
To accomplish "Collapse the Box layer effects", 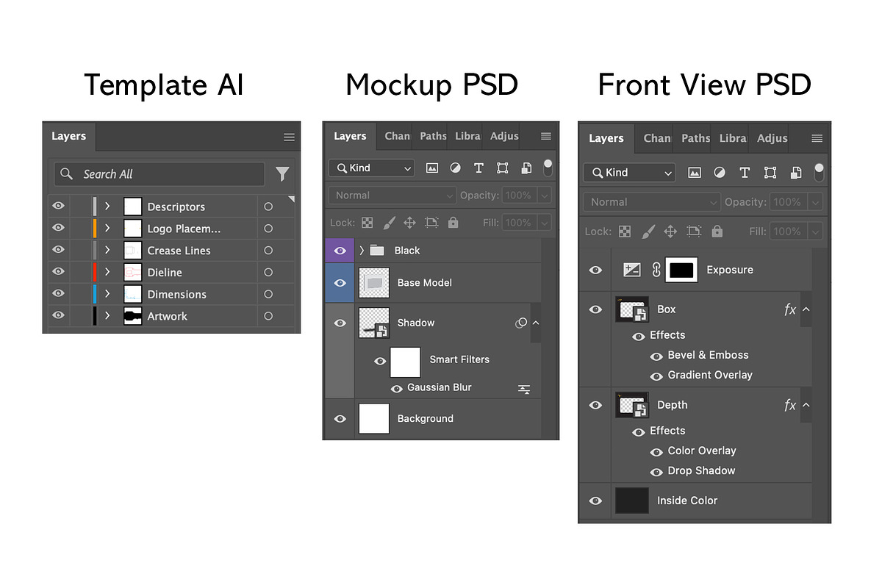I will click(x=806, y=309).
